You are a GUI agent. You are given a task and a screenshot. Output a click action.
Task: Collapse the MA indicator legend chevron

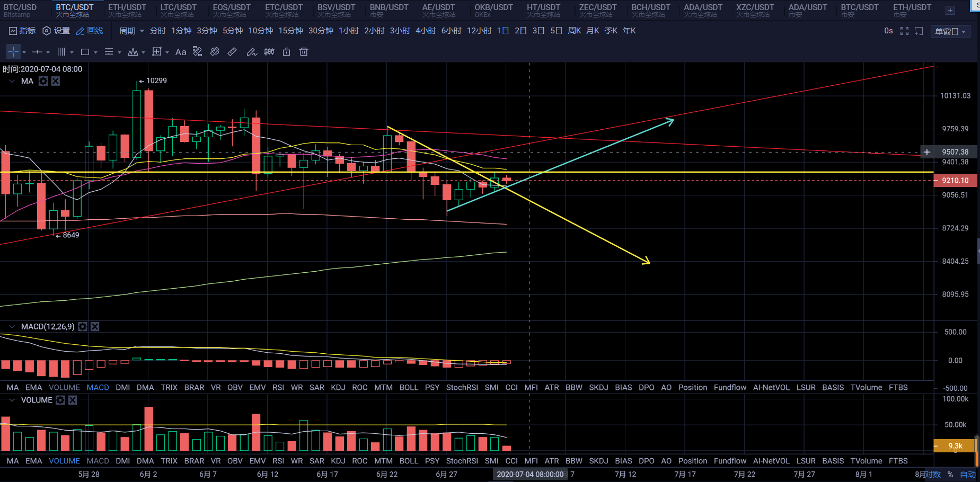pyautogui.click(x=12, y=81)
